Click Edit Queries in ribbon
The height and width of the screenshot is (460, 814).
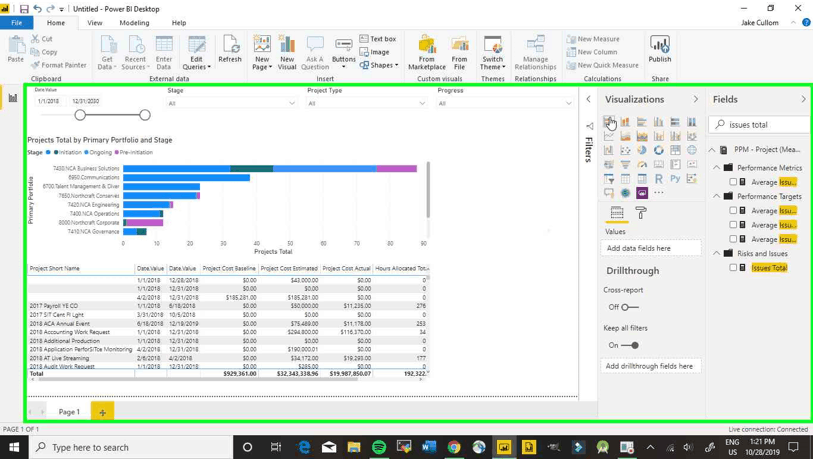196,53
